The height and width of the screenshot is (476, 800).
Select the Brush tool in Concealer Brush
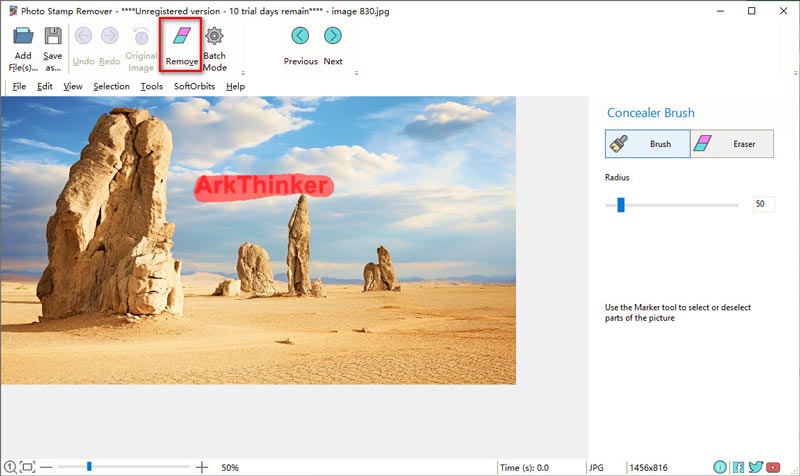(x=647, y=144)
